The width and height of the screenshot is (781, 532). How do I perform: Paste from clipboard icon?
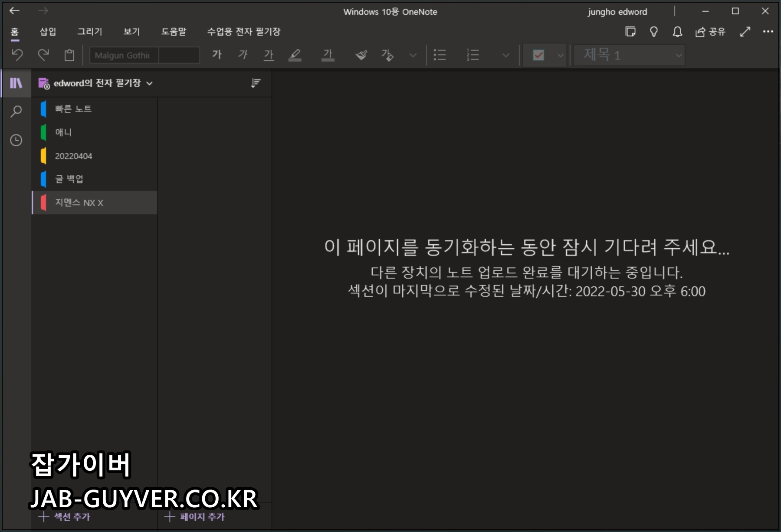(69, 55)
